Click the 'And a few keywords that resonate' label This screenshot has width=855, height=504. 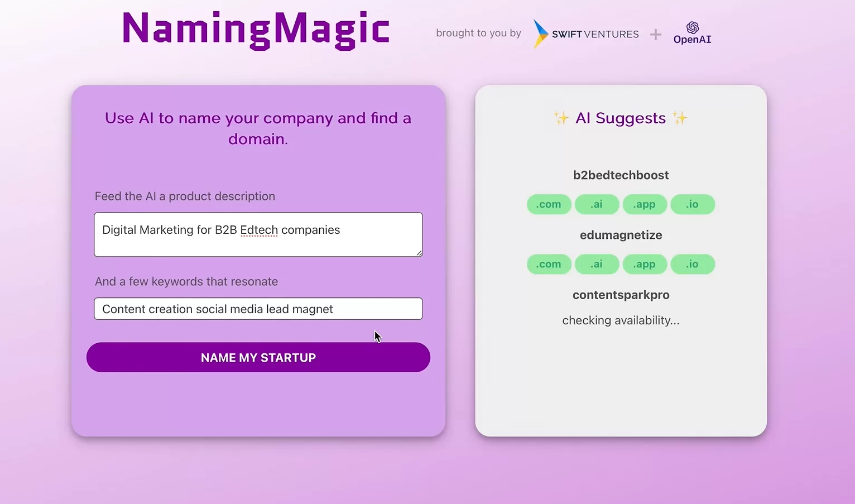[x=186, y=281]
